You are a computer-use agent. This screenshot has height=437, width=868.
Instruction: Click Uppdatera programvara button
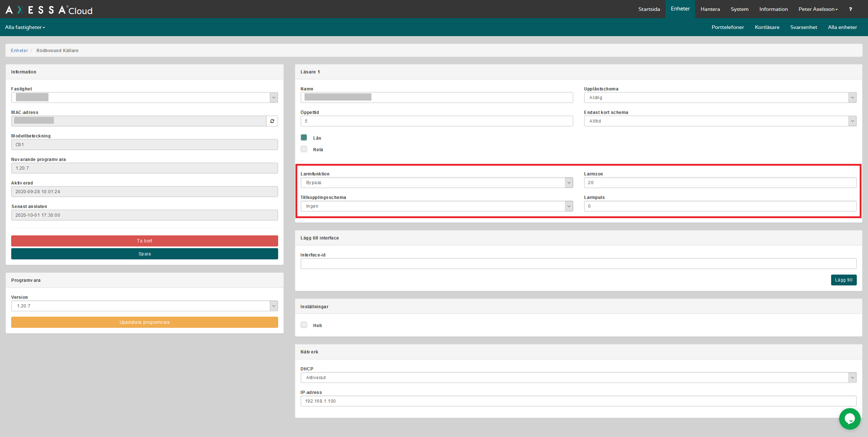tap(144, 322)
